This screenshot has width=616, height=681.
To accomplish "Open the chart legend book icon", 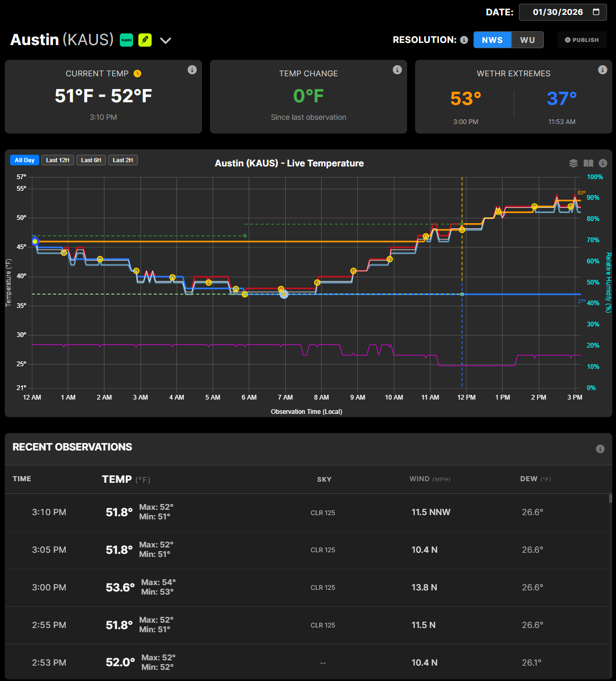I will [588, 163].
